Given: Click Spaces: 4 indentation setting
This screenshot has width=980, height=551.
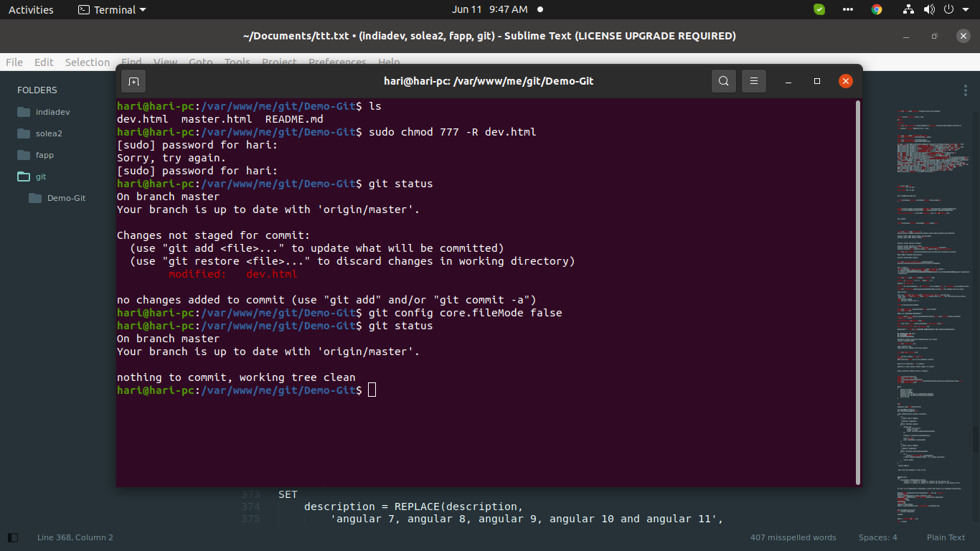Looking at the screenshot, I should (877, 537).
